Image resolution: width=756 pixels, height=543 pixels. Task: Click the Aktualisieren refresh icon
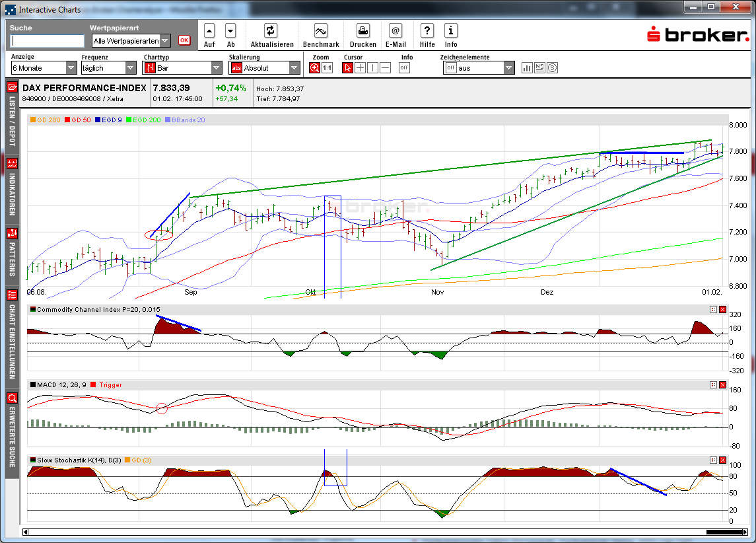click(x=271, y=31)
